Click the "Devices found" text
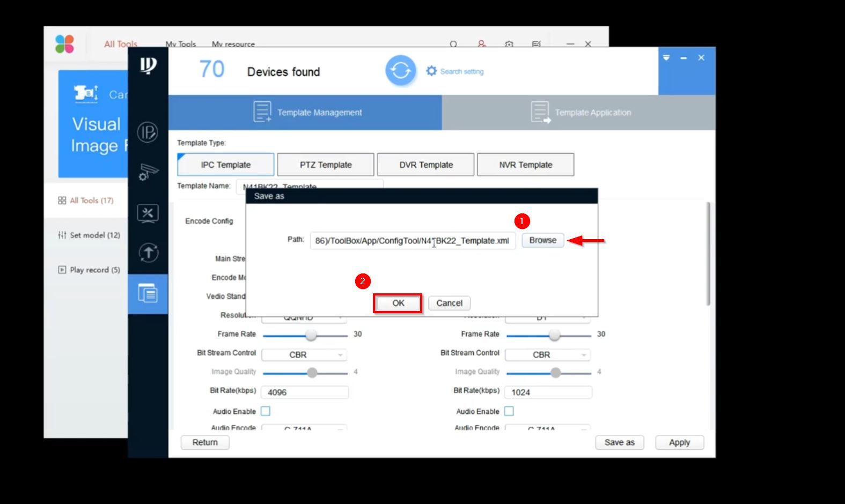The image size is (845, 504). [283, 72]
